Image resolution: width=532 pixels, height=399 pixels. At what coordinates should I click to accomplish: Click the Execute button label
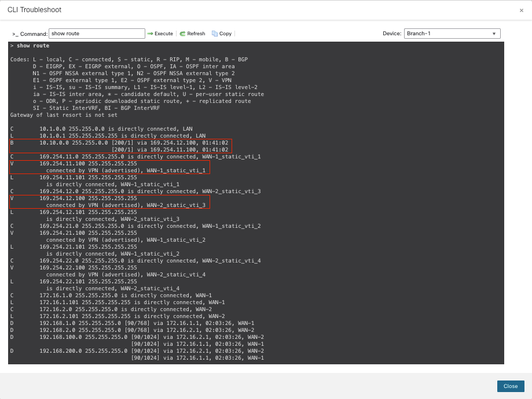[x=164, y=34]
